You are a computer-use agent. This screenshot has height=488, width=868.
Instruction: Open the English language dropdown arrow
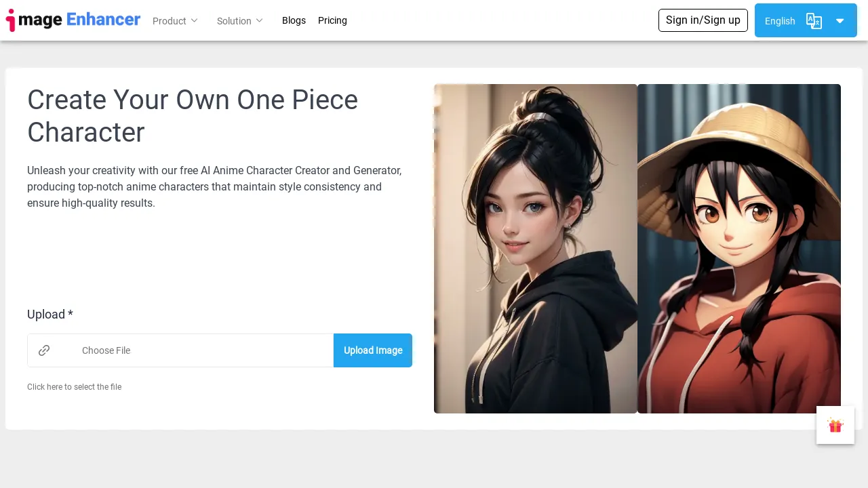click(840, 21)
